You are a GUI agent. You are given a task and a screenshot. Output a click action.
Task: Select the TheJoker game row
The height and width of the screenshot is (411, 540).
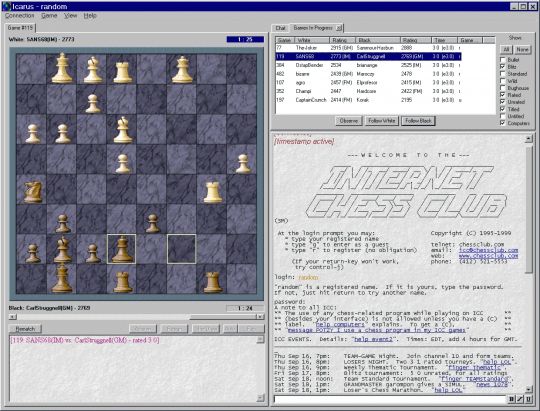(x=368, y=48)
